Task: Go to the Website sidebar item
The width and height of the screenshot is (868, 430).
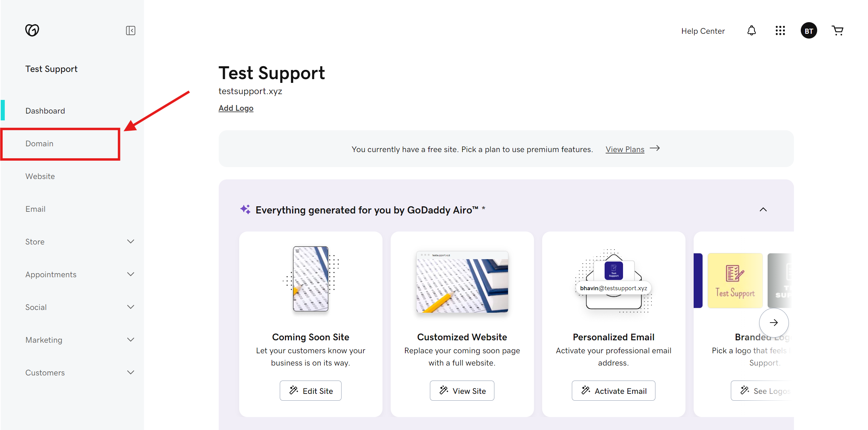Action: click(x=40, y=176)
